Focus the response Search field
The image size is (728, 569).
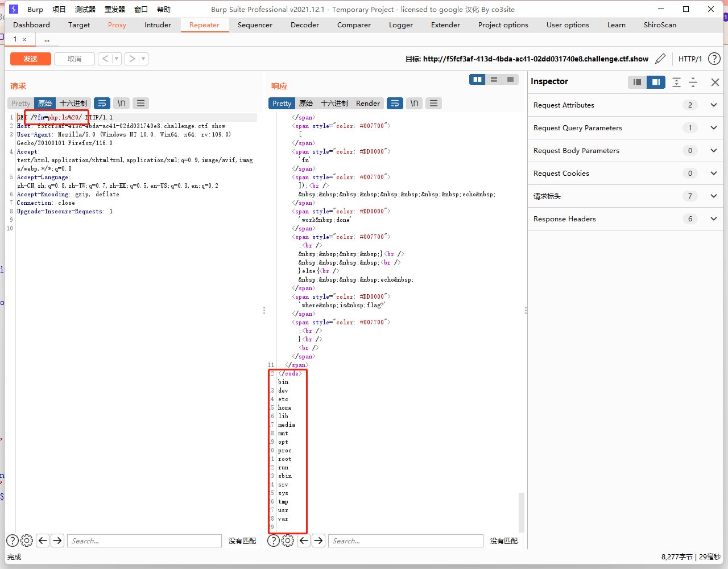[x=406, y=541]
